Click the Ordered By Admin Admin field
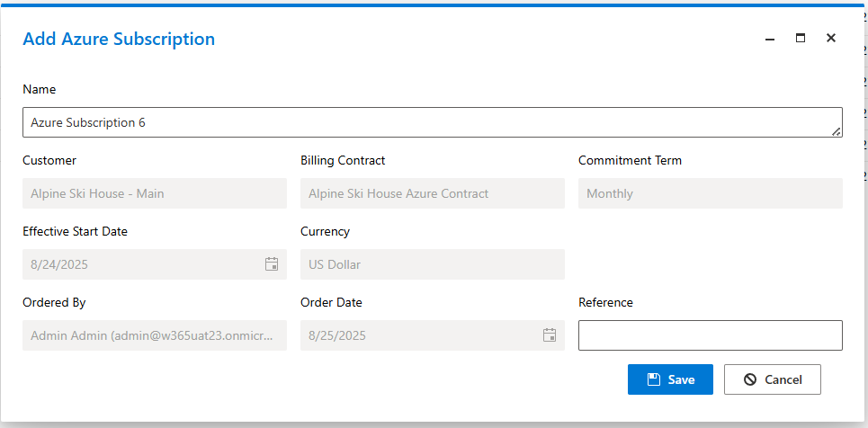Viewport: 868px width, 428px height. tap(155, 335)
